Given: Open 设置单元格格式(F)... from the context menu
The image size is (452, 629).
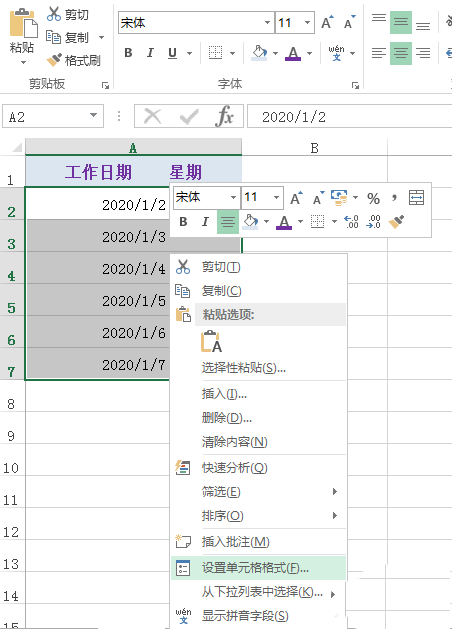Looking at the screenshot, I should [x=258, y=568].
